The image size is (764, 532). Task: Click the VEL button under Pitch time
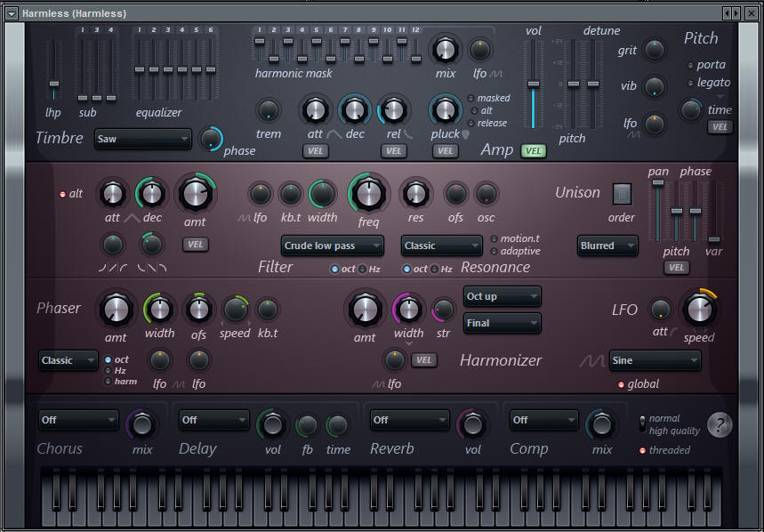point(720,127)
